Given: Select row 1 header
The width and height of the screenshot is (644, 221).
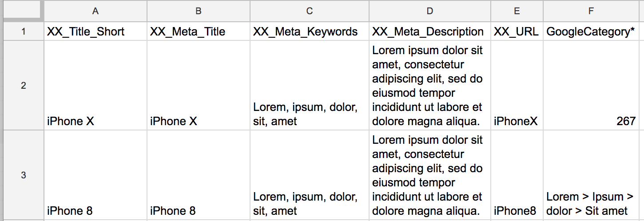Looking at the screenshot, I should coord(24,32).
